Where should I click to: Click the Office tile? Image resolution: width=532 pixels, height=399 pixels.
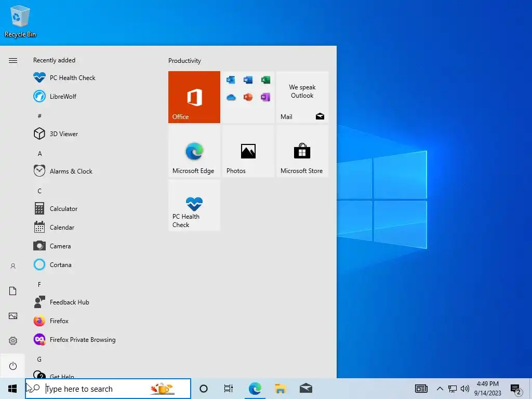coord(194,97)
